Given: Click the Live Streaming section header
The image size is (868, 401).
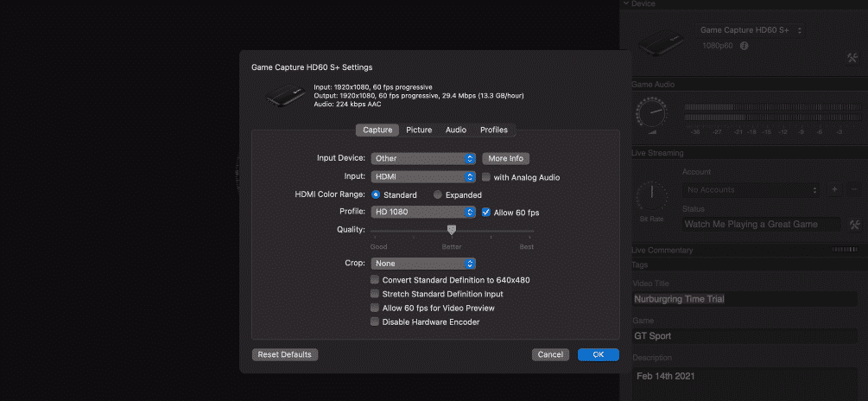Looking at the screenshot, I should pyautogui.click(x=657, y=153).
